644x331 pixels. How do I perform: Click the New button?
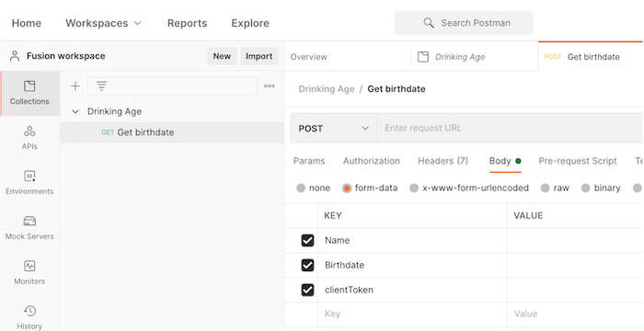[222, 56]
